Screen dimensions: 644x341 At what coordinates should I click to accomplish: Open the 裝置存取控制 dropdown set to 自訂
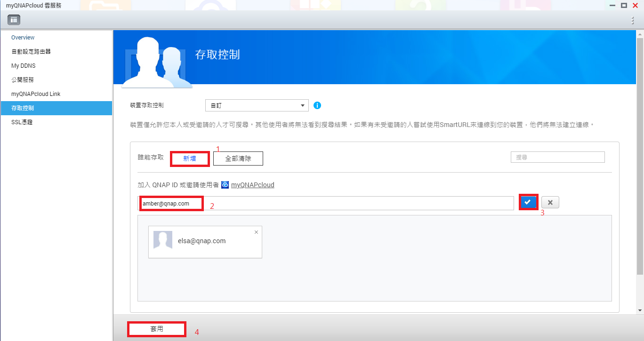point(257,105)
